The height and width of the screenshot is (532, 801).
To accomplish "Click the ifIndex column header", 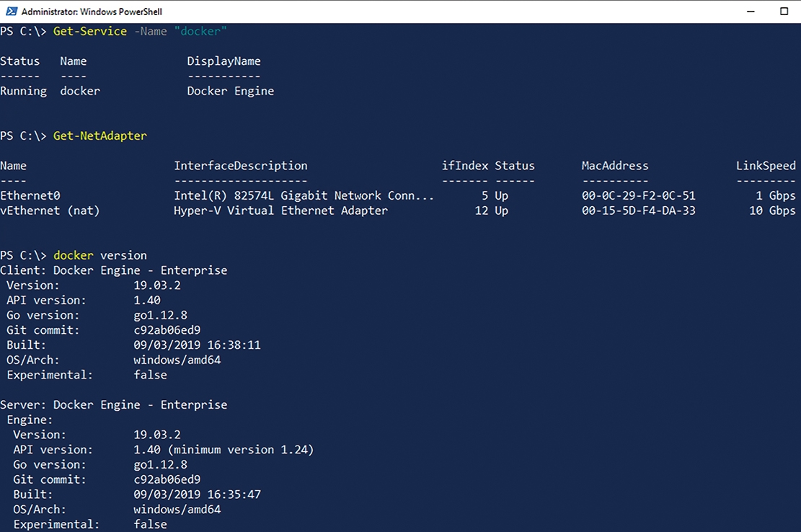I will pyautogui.click(x=465, y=166).
